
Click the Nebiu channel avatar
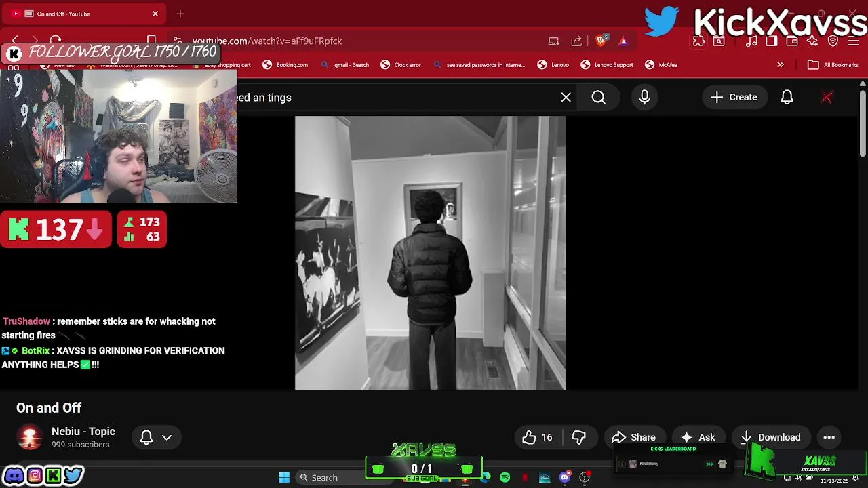pyautogui.click(x=29, y=437)
